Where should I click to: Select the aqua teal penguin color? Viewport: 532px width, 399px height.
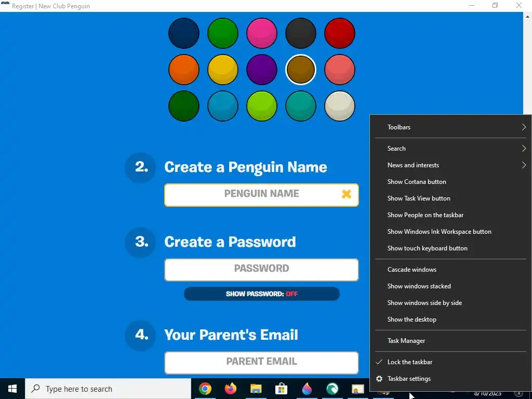pos(301,106)
